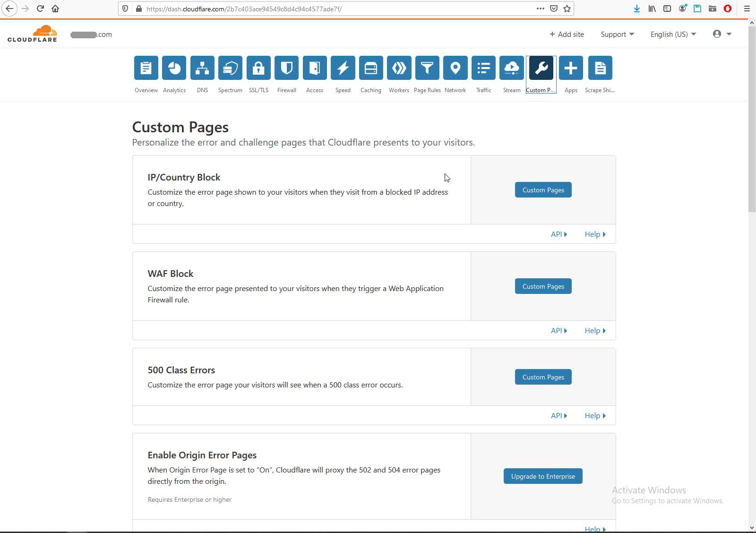
Task: Bookmark this page with the star icon
Action: pyautogui.click(x=567, y=9)
